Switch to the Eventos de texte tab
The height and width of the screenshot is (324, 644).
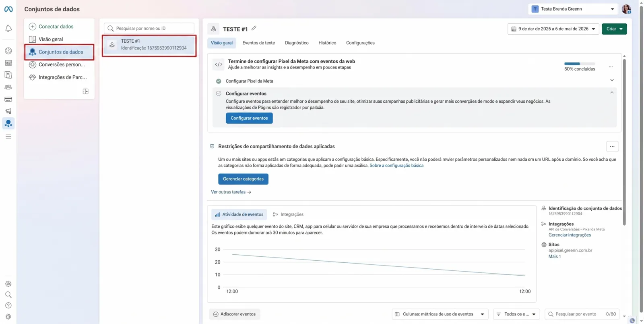pyautogui.click(x=259, y=43)
